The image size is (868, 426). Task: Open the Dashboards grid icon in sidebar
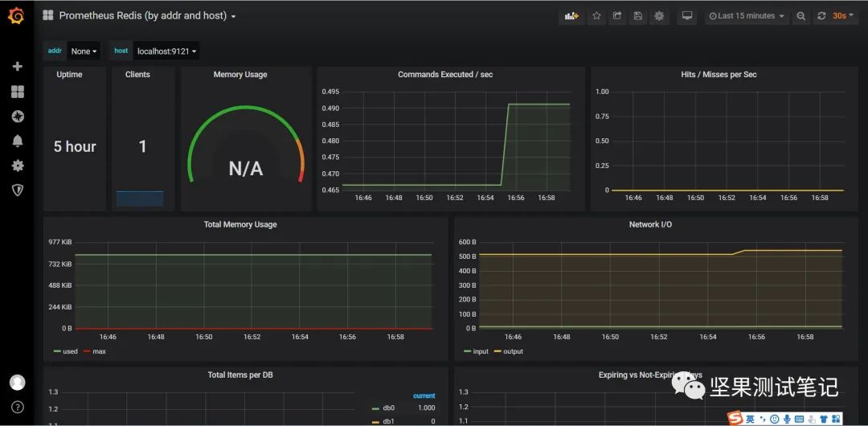tap(17, 92)
